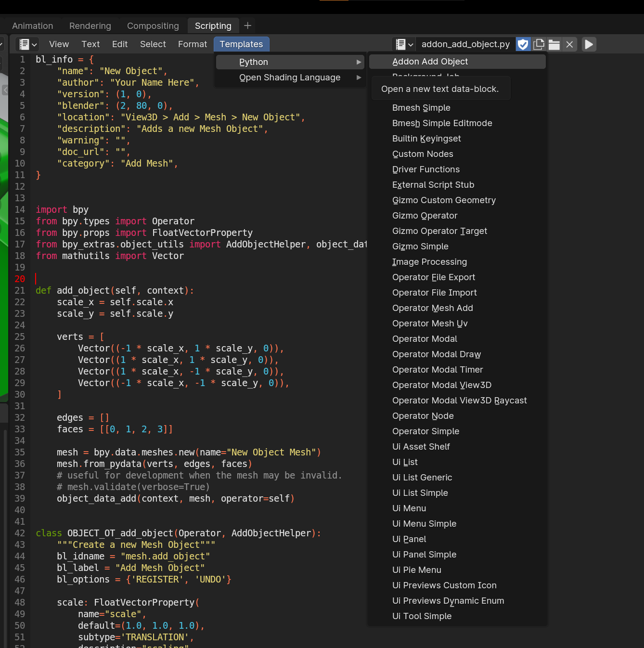Expand the Open Shading Language submenu
644x648 pixels.
point(289,78)
